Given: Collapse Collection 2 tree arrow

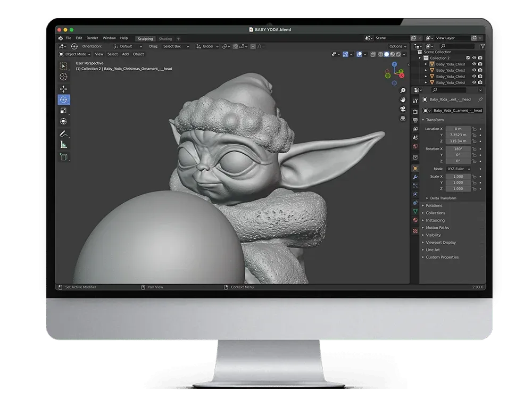Looking at the screenshot, I should [420, 58].
